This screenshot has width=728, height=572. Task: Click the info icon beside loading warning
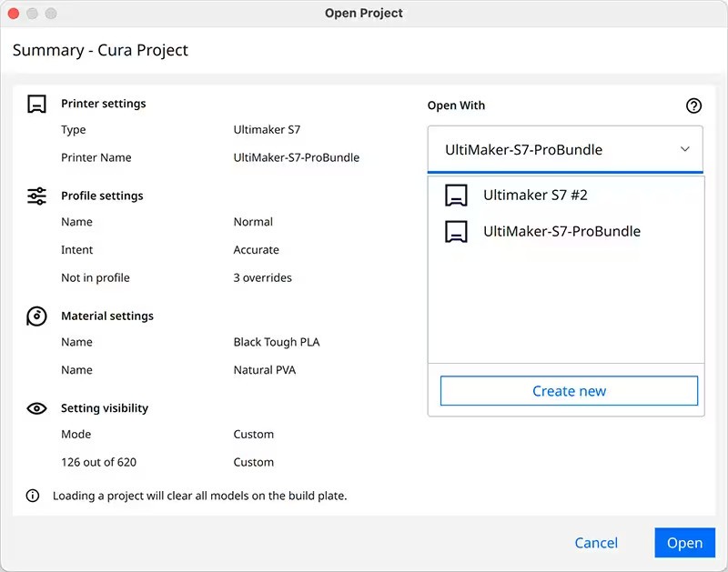33,496
